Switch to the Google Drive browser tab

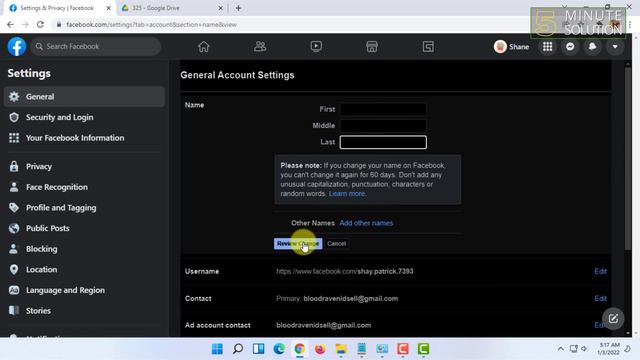pyautogui.click(x=171, y=8)
